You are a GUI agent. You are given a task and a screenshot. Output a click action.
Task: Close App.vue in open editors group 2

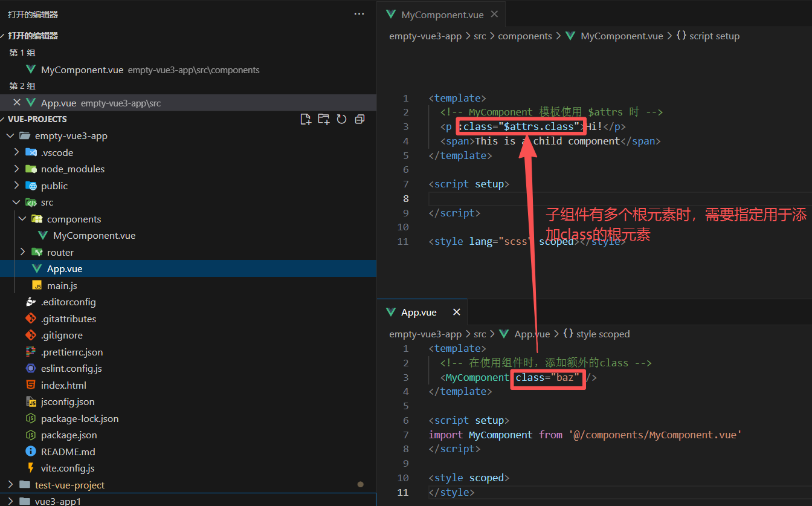point(17,103)
